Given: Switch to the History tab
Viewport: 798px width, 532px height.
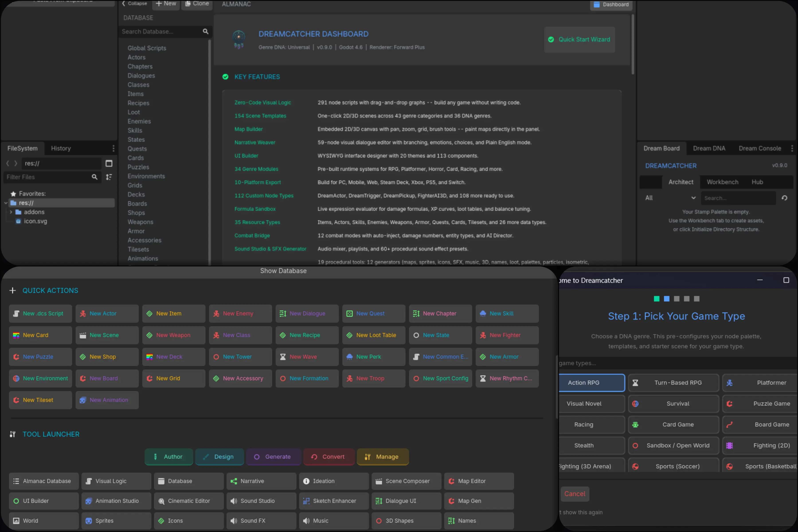Looking at the screenshot, I should pos(61,148).
